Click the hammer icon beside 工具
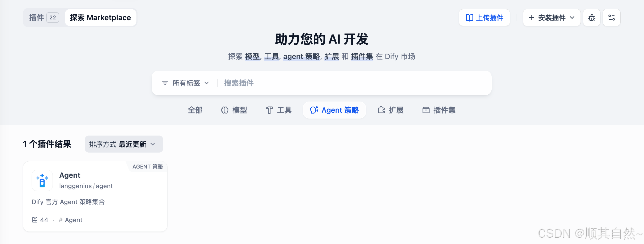 click(x=269, y=110)
